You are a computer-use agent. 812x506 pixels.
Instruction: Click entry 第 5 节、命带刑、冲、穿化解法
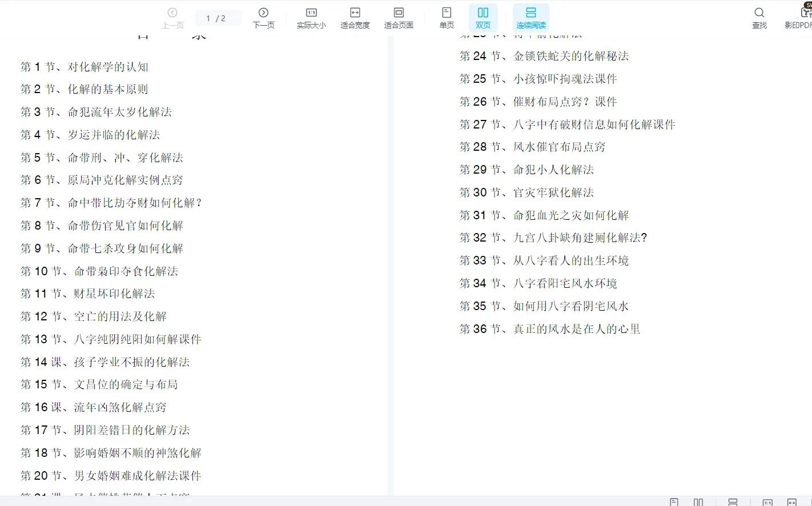102,158
